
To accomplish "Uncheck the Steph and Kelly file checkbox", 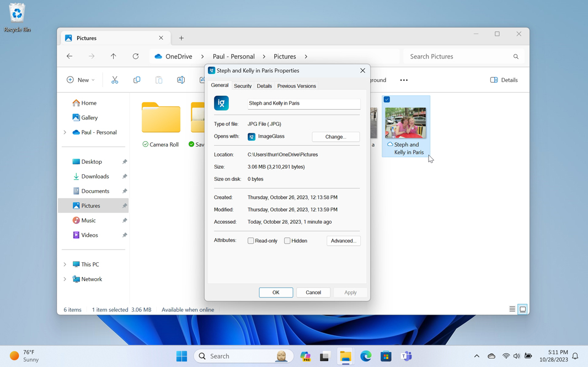I will click(387, 100).
